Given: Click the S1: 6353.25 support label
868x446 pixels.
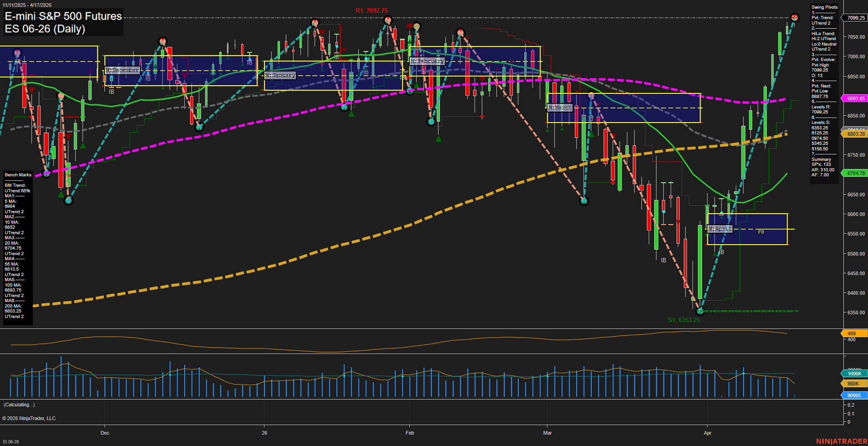Looking at the screenshot, I should point(683,320).
